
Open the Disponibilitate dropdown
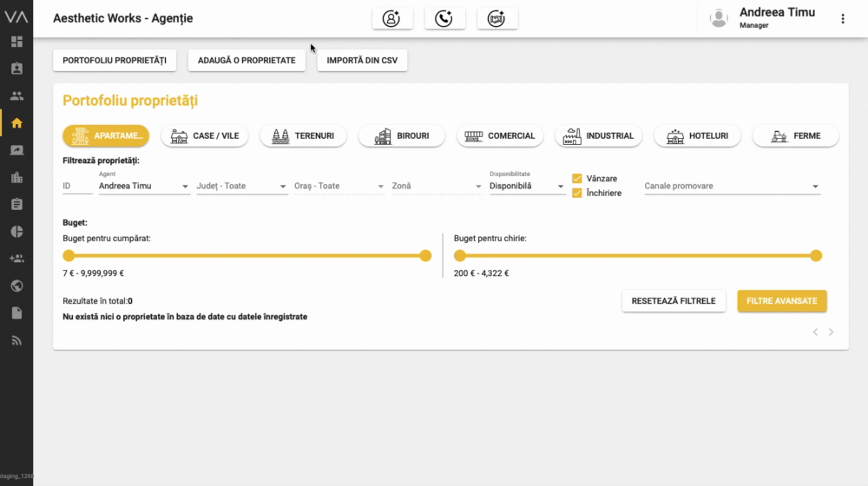(x=527, y=186)
